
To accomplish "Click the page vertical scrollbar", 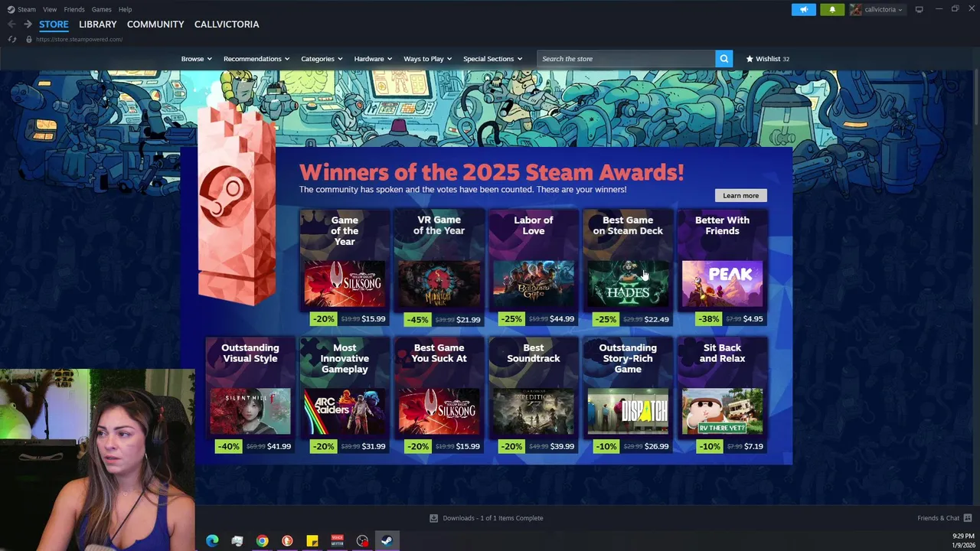I will point(975,96).
